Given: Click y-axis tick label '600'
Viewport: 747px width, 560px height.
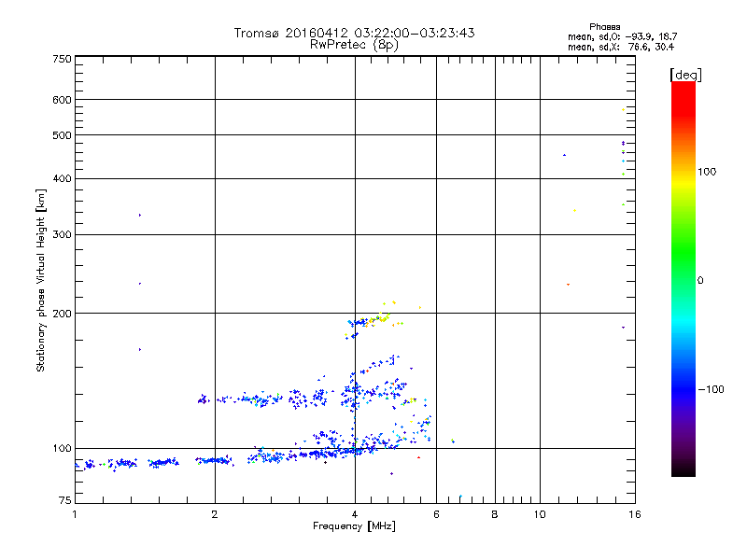Looking at the screenshot, I should pos(63,100).
